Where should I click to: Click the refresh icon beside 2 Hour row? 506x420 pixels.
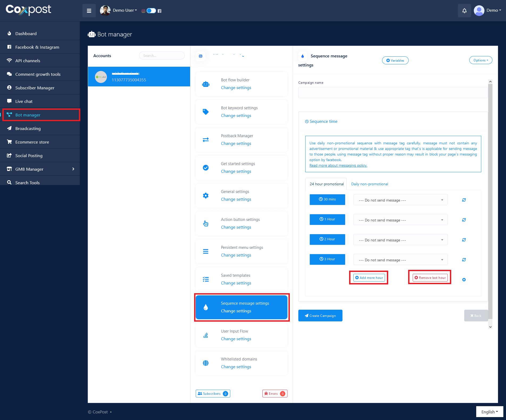point(464,240)
